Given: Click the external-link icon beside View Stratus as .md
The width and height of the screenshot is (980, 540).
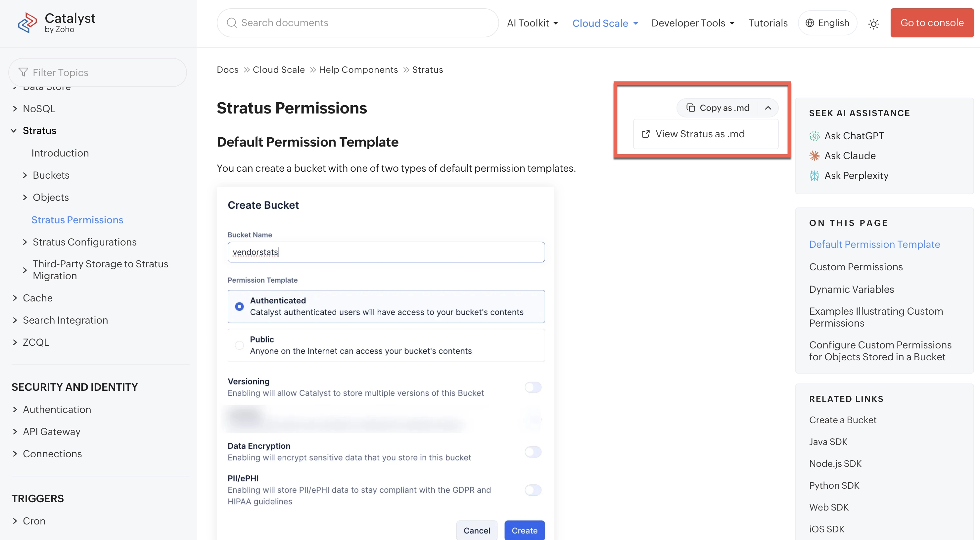Looking at the screenshot, I should click(646, 134).
